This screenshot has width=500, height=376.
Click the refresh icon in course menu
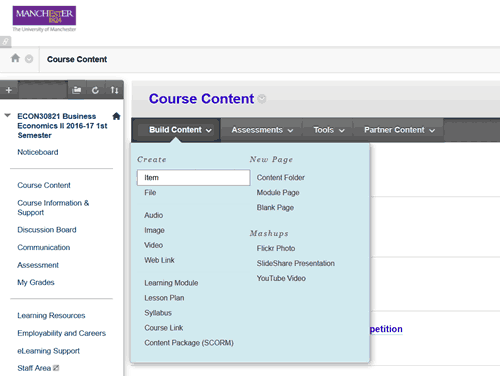pyautogui.click(x=95, y=90)
